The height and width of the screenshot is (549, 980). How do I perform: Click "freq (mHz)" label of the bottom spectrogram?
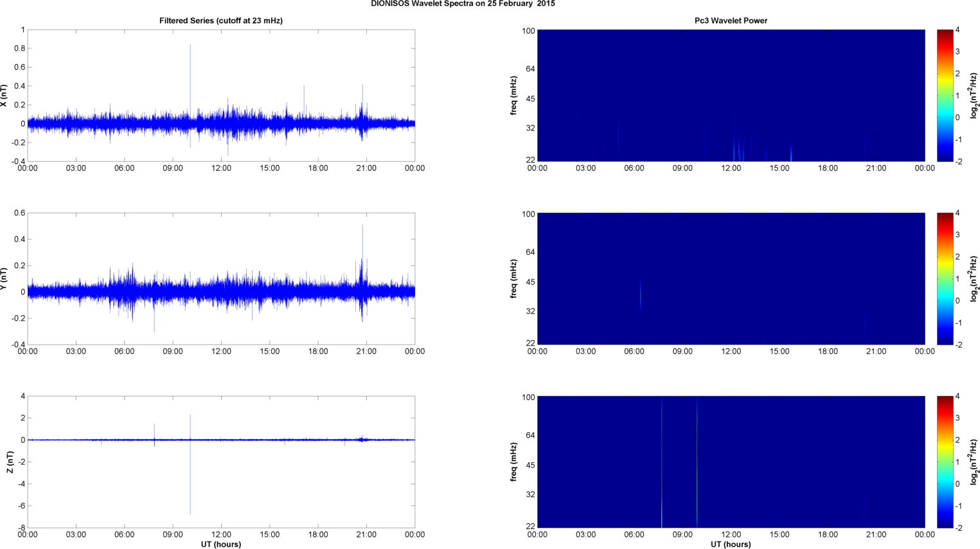pyautogui.click(x=513, y=462)
